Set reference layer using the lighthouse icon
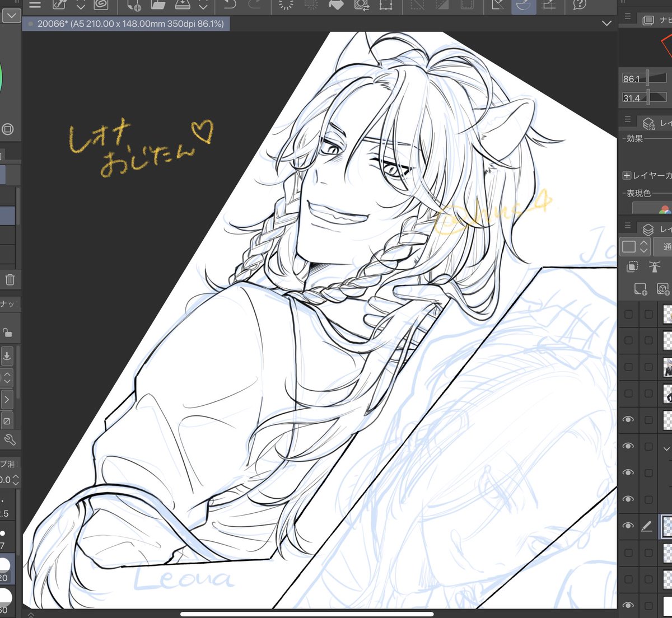672x618 pixels. 654,266
